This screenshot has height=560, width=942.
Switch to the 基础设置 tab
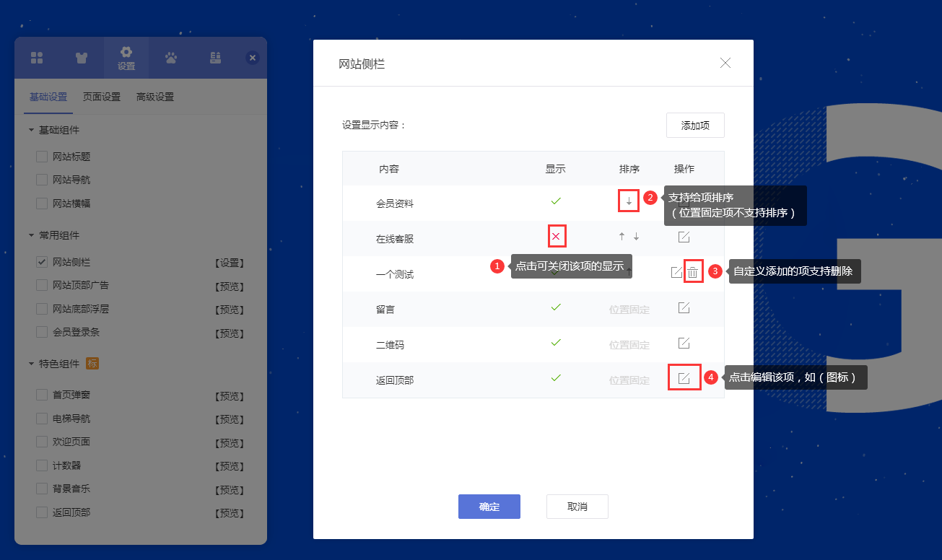coord(48,97)
